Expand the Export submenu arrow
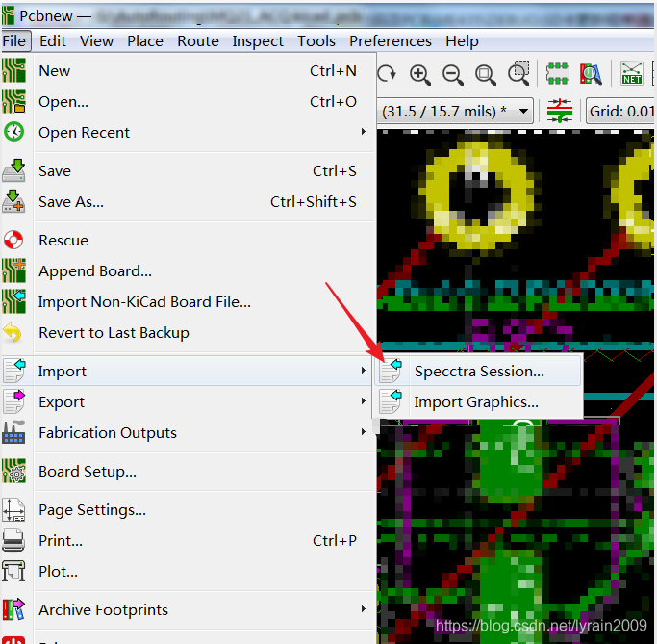The width and height of the screenshot is (657, 644). [364, 401]
